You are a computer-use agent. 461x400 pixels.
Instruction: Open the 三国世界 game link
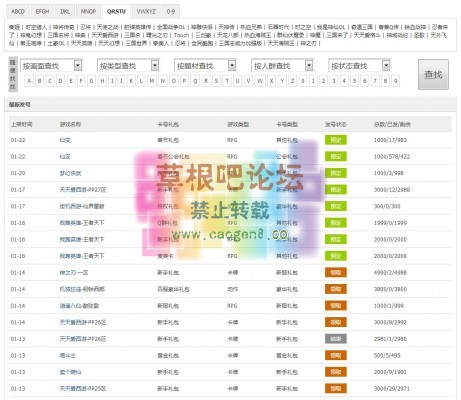pyautogui.click(x=136, y=43)
